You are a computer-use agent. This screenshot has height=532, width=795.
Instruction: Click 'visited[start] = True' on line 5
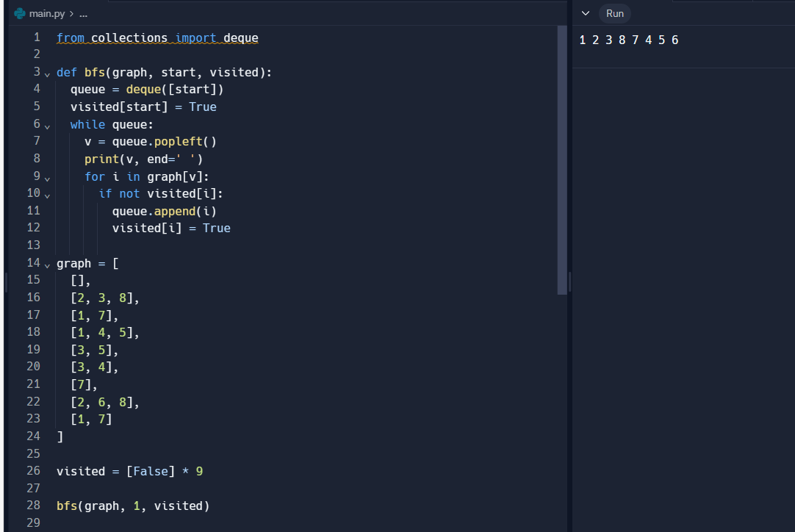(143, 107)
